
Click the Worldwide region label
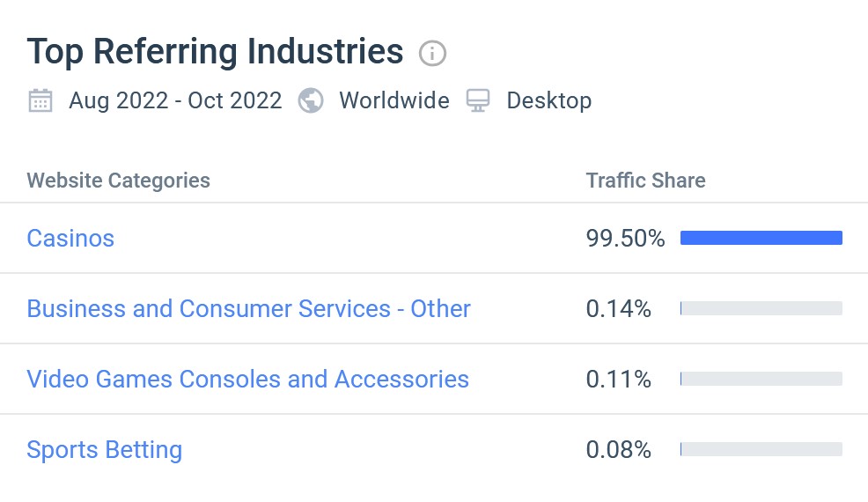394,100
